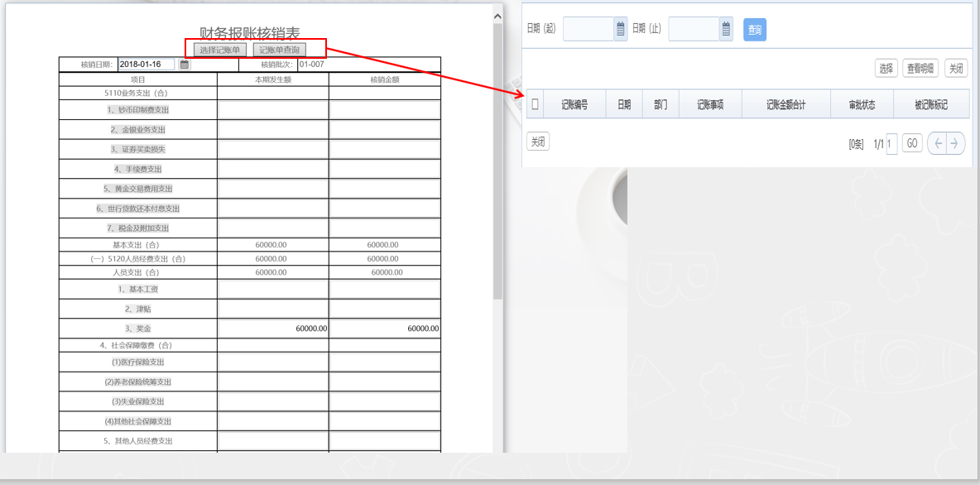Click the 关闭 button below the table
Image resolution: width=980 pixels, height=485 pixels.
pyautogui.click(x=538, y=142)
